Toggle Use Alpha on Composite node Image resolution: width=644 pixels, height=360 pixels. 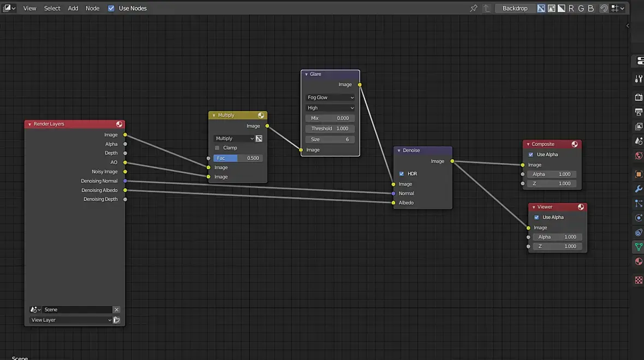click(530, 155)
